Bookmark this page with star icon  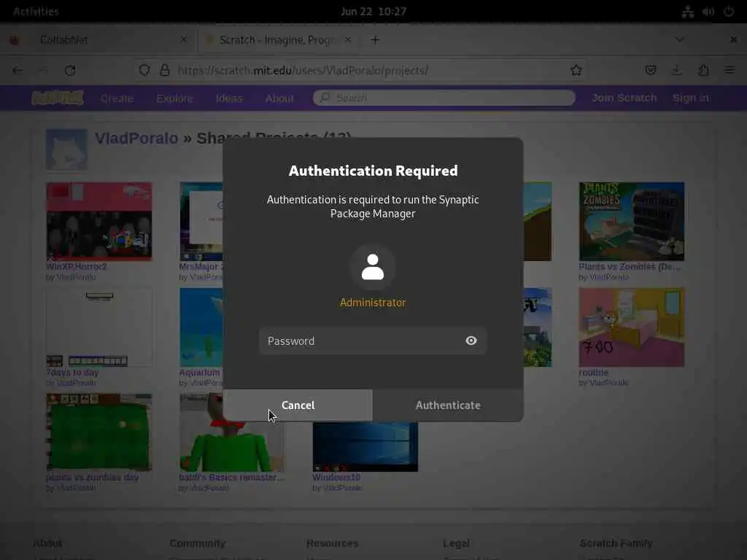[576, 71]
